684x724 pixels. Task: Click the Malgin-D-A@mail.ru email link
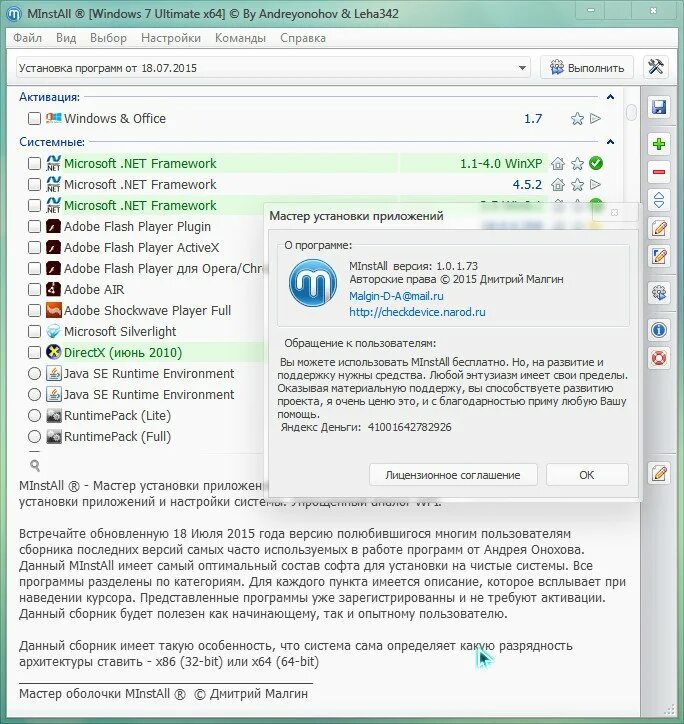(396, 296)
